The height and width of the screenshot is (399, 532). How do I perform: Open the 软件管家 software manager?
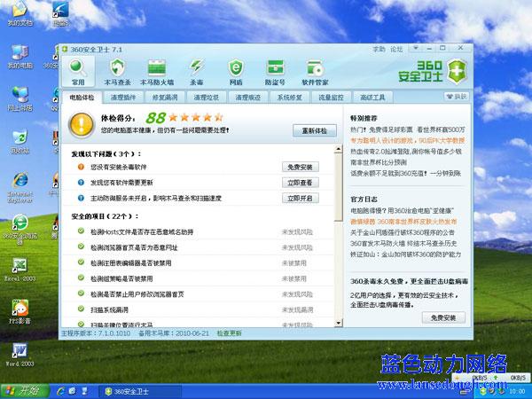(315, 72)
